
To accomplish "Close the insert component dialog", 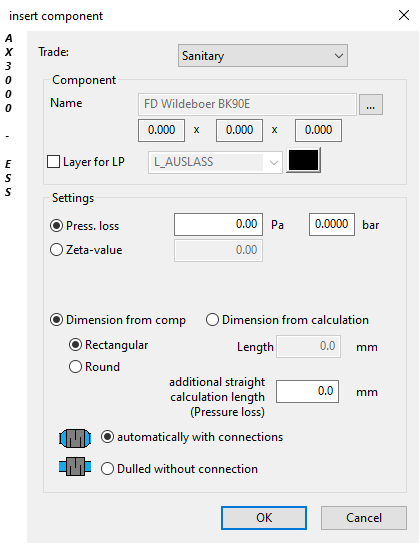I will click(404, 15).
